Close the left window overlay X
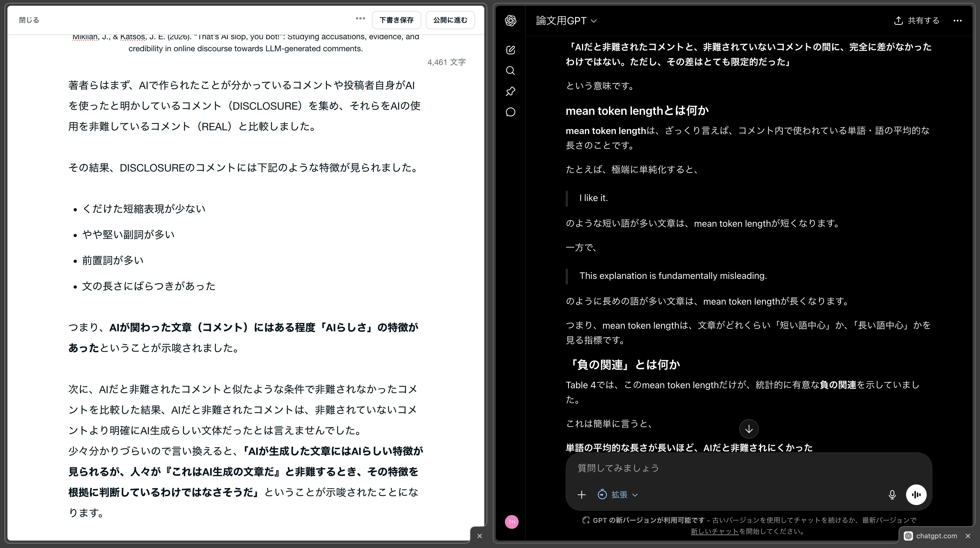This screenshot has height=548, width=980. point(479,536)
